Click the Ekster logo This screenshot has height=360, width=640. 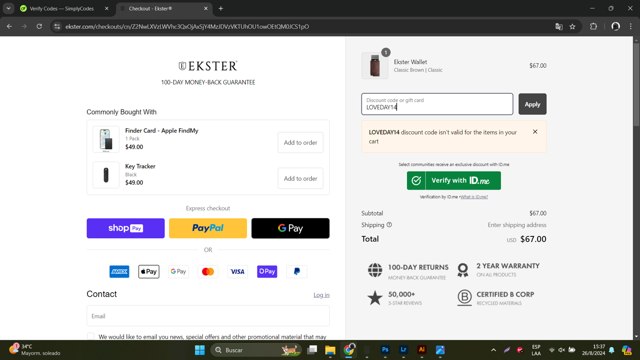[x=208, y=66]
